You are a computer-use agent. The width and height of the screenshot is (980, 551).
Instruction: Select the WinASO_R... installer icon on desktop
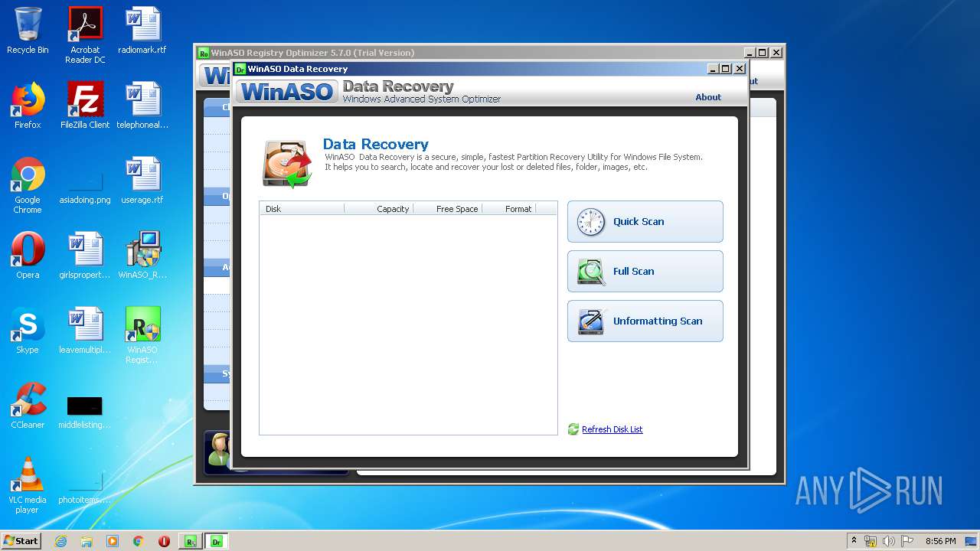click(142, 256)
